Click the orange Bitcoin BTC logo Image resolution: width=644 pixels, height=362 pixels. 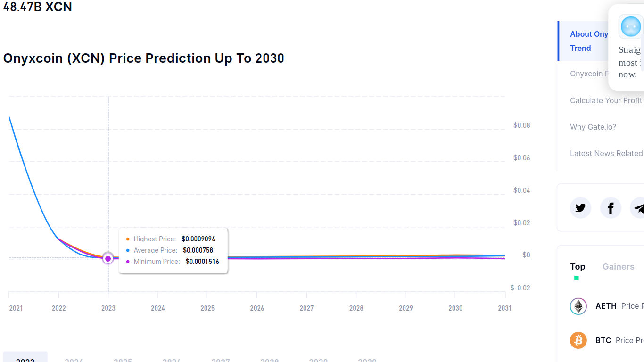click(x=578, y=340)
